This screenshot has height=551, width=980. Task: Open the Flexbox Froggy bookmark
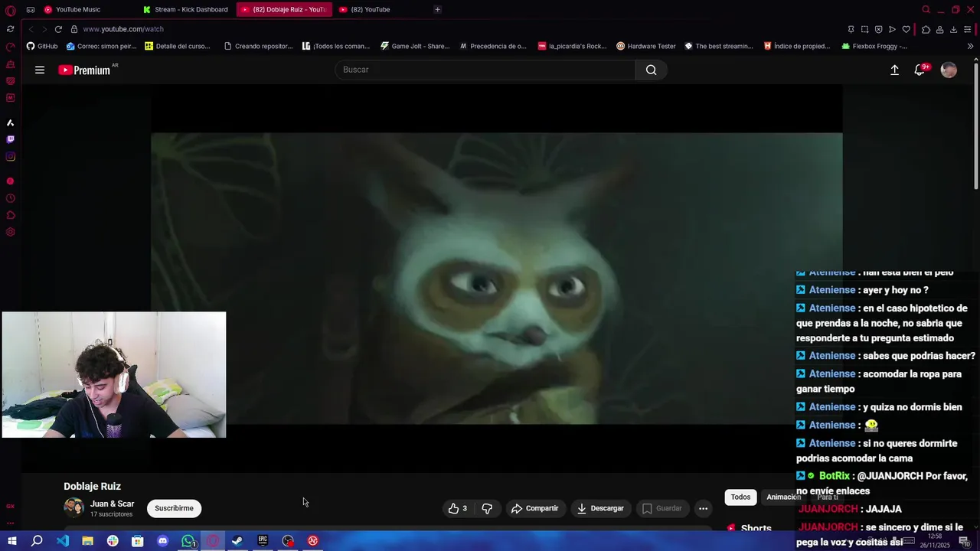pyautogui.click(x=874, y=46)
